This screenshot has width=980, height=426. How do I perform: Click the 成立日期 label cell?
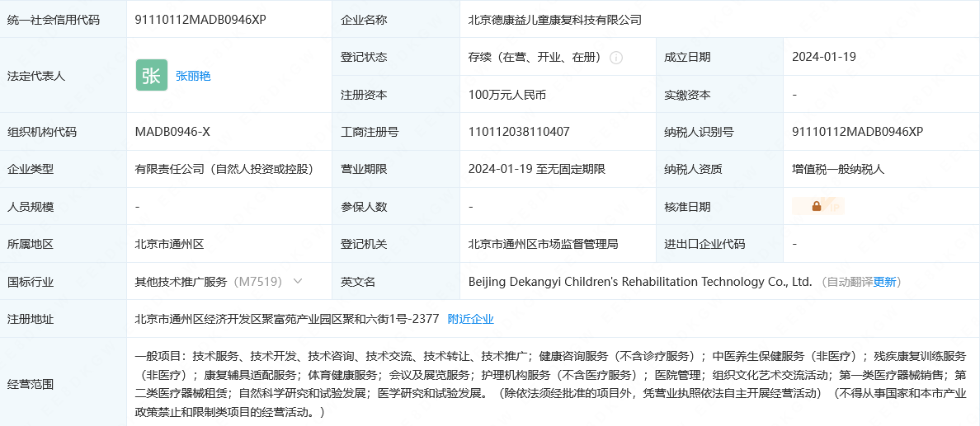[719, 57]
